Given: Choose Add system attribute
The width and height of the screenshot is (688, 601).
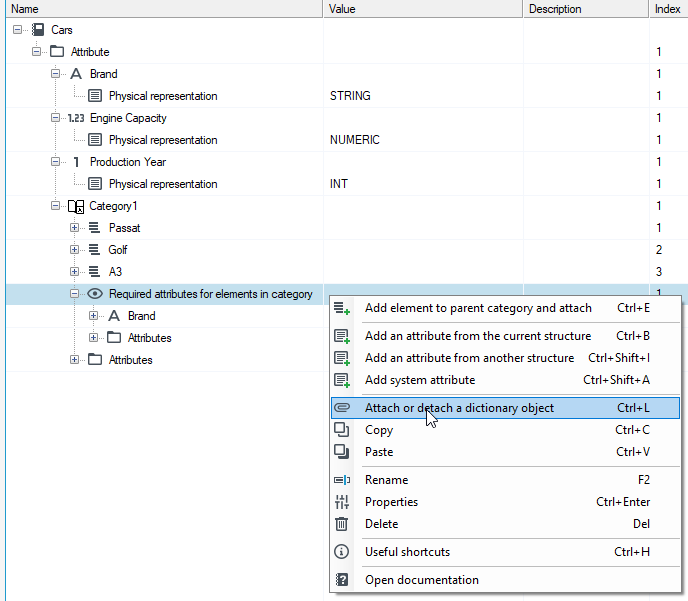Looking at the screenshot, I should [505, 380].
